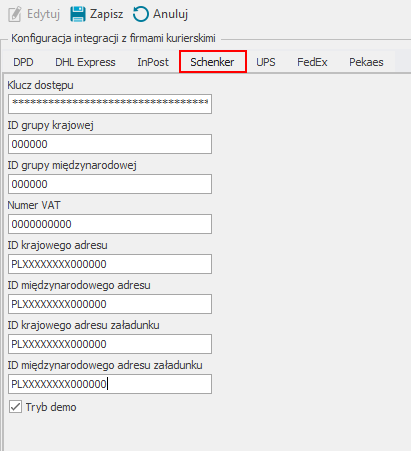Click the Anuluj circular arrow icon
The image size is (411, 451).
[x=141, y=14]
